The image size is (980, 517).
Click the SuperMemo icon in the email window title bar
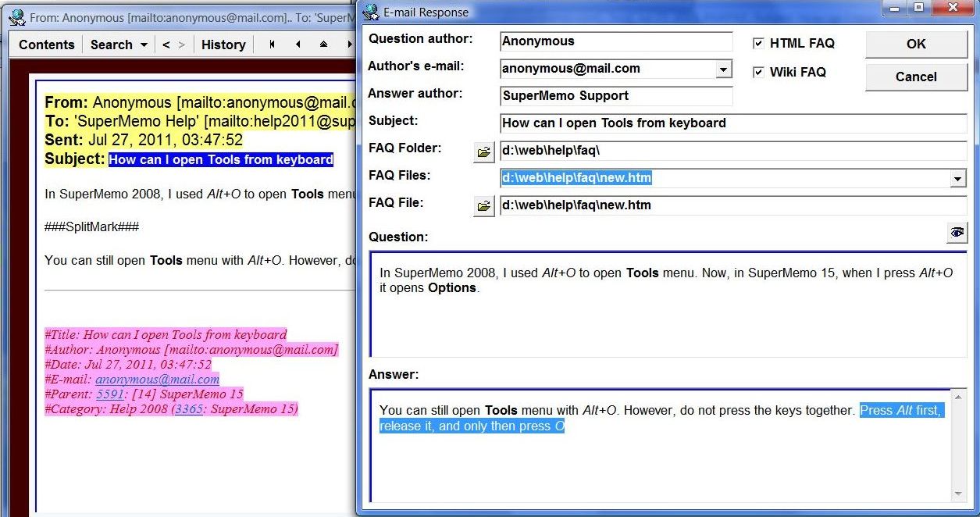(16, 17)
